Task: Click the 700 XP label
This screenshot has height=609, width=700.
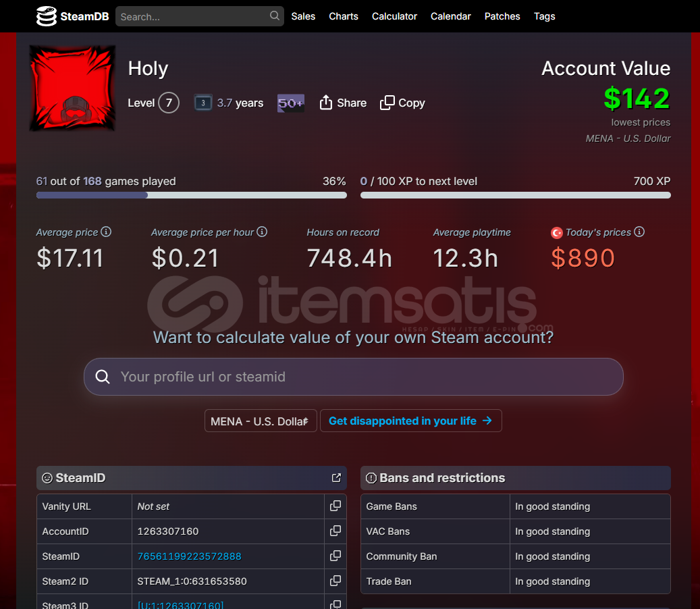Action: click(652, 181)
